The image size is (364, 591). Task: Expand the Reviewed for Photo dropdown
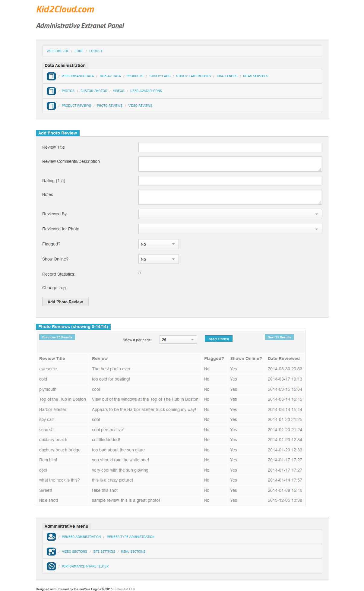coord(230,229)
